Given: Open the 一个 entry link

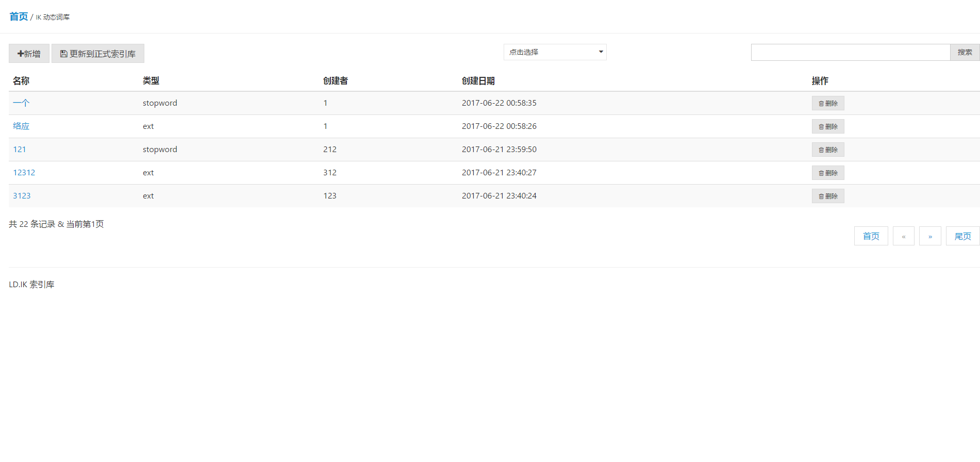Looking at the screenshot, I should (x=21, y=103).
